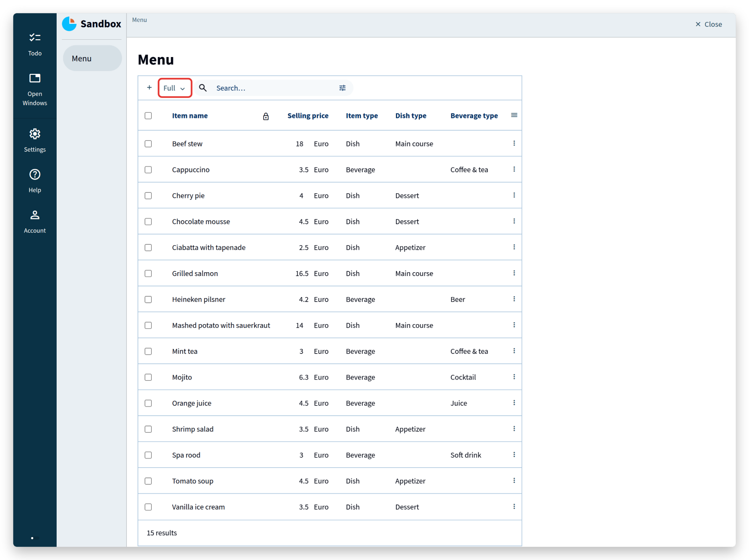This screenshot has height=560, width=749.
Task: Check the Grilled salmon checkbox
Action: coord(148,274)
